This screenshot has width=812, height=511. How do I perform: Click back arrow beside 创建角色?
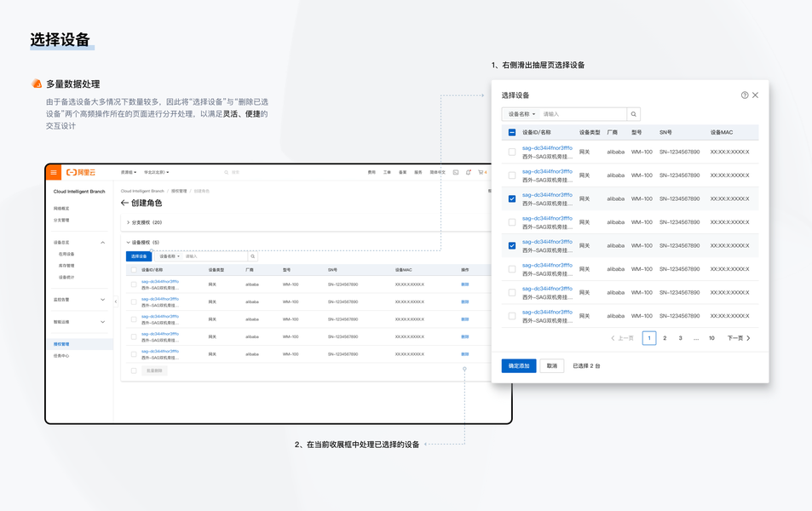pyautogui.click(x=124, y=203)
